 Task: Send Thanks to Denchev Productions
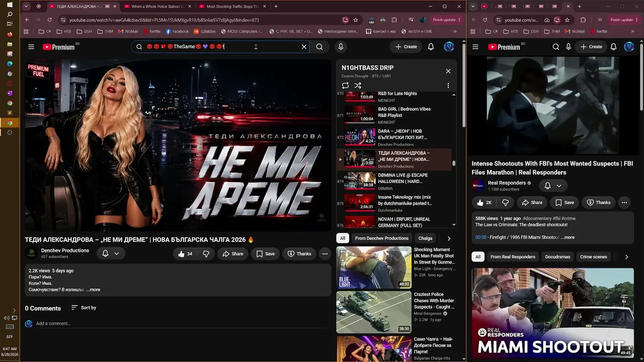[x=299, y=254]
